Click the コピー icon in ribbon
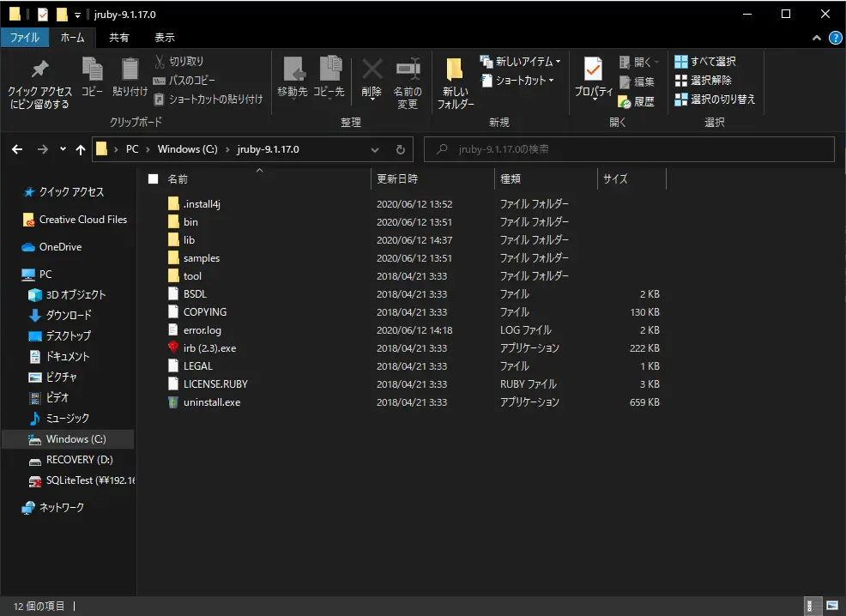Image resolution: width=846 pixels, height=616 pixels. (93, 69)
